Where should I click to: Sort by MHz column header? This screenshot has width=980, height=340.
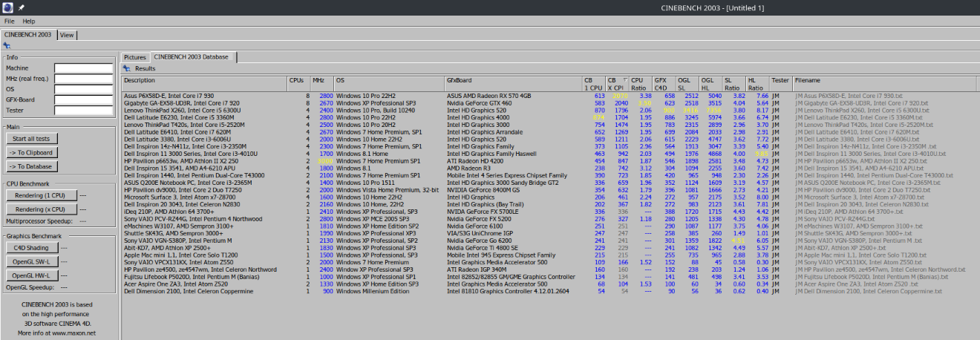(322, 83)
